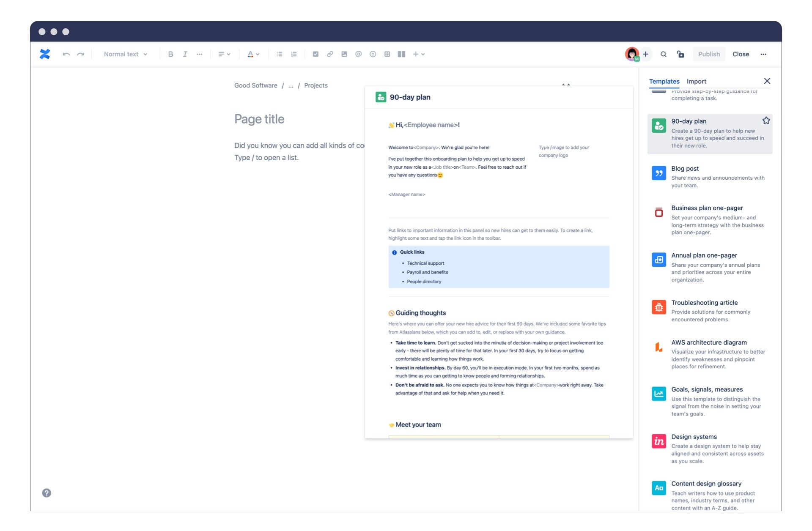
Task: Click the Goals, signals, measures chart icon
Action: (x=659, y=394)
